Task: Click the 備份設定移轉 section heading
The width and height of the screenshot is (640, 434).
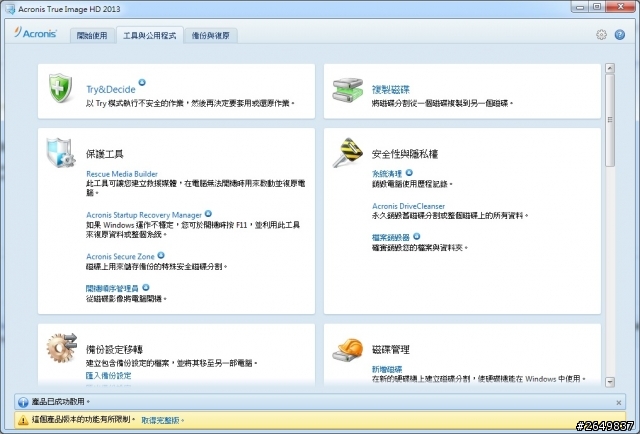Action: point(114,349)
